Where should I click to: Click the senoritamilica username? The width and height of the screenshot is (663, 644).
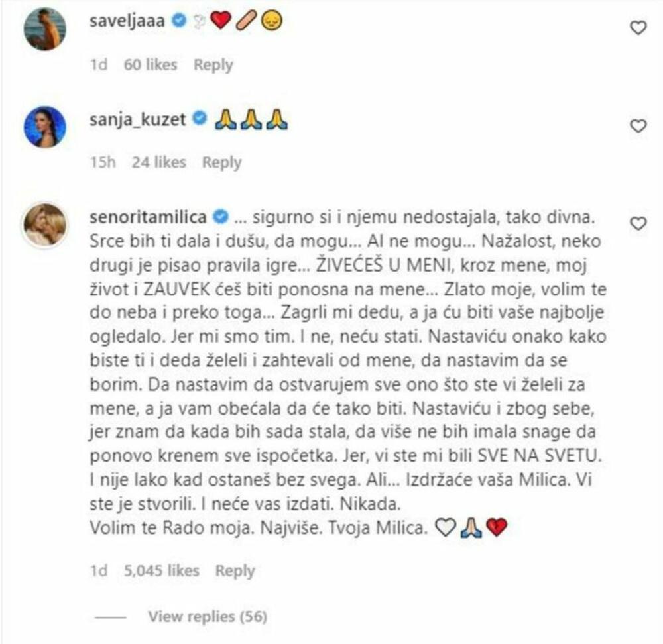[x=148, y=217]
